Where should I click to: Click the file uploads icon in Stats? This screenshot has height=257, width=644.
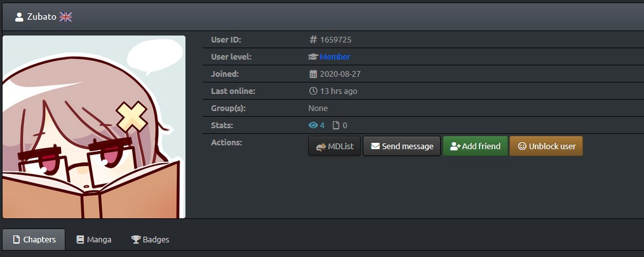(336, 126)
